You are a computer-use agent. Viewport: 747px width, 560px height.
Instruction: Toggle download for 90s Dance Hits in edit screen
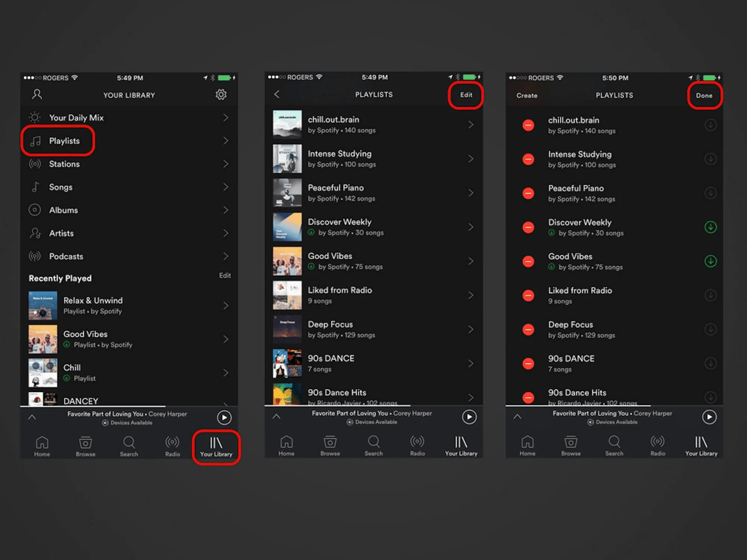[710, 397]
